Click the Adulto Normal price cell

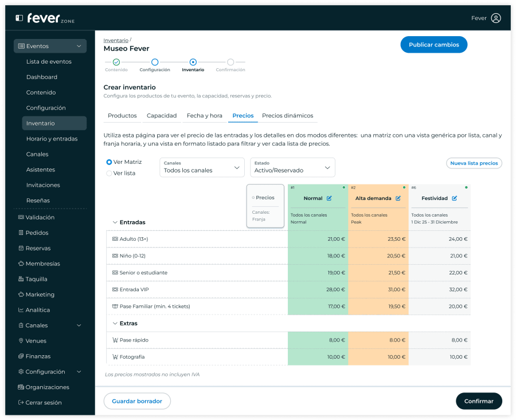(x=318, y=239)
